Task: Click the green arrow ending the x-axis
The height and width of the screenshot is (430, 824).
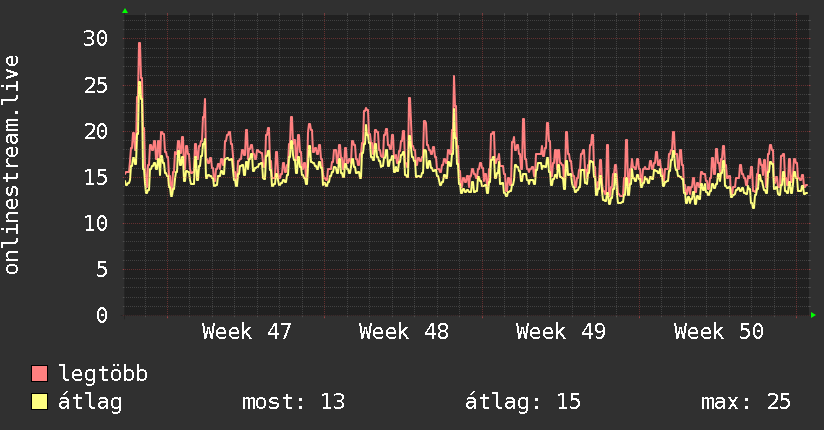Action: [813, 315]
